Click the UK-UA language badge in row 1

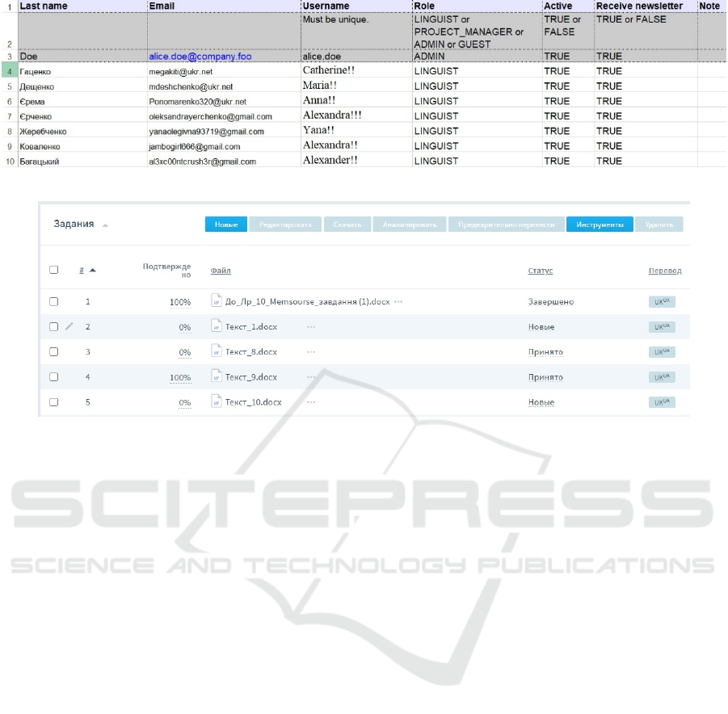click(x=662, y=301)
